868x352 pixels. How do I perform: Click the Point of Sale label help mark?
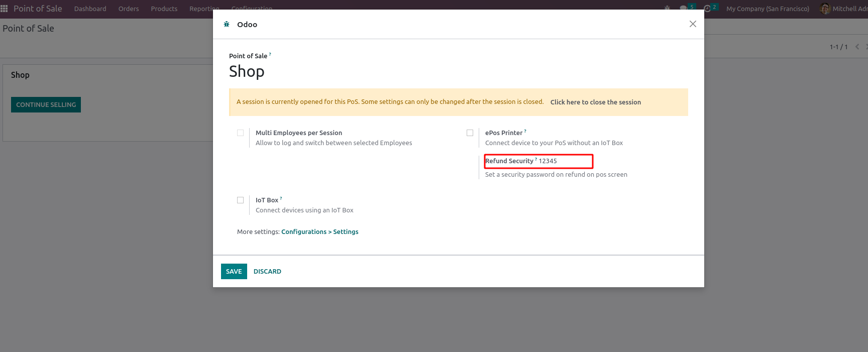point(270,54)
